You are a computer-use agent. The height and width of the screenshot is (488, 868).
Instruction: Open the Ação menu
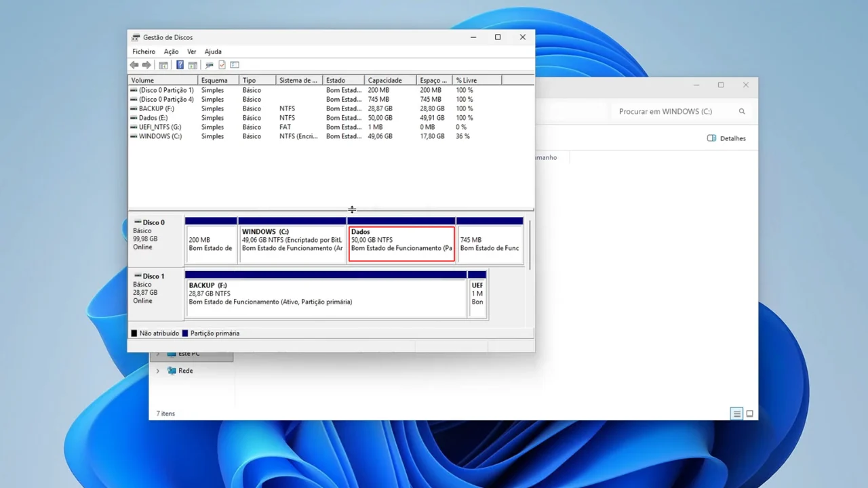171,52
